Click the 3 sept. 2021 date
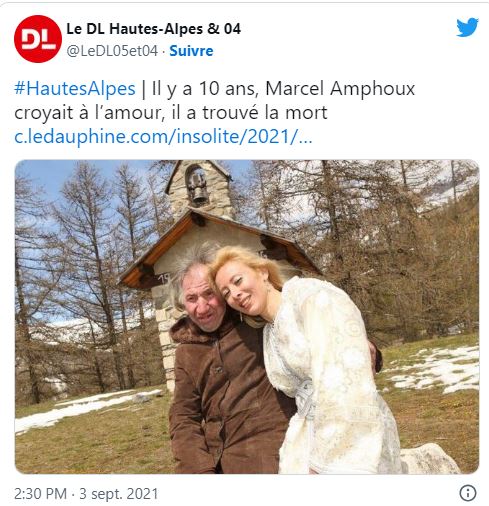Screen dimensions: 489x506 click(x=119, y=494)
